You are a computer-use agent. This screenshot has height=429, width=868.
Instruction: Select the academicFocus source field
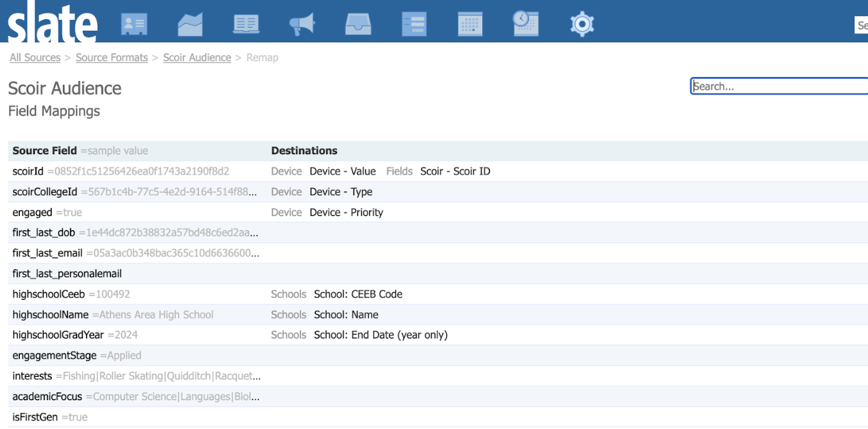48,397
